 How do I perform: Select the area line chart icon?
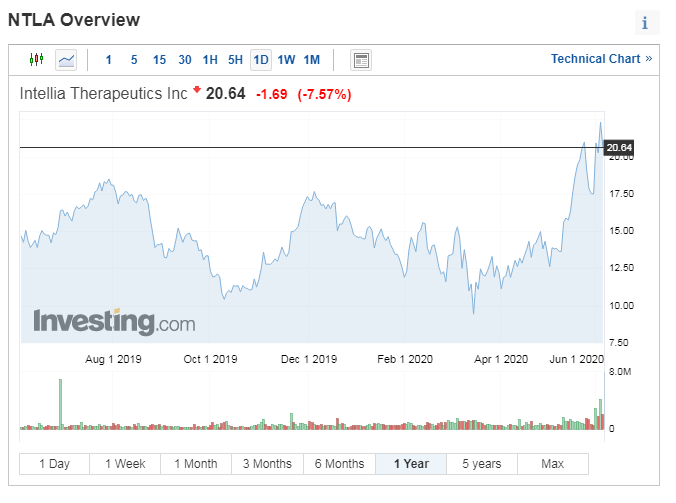pyautogui.click(x=66, y=59)
